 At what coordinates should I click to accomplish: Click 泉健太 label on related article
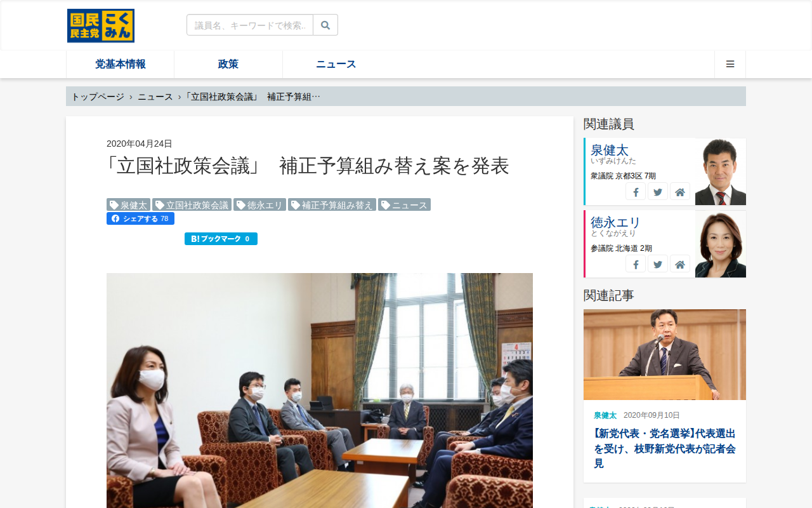point(605,415)
